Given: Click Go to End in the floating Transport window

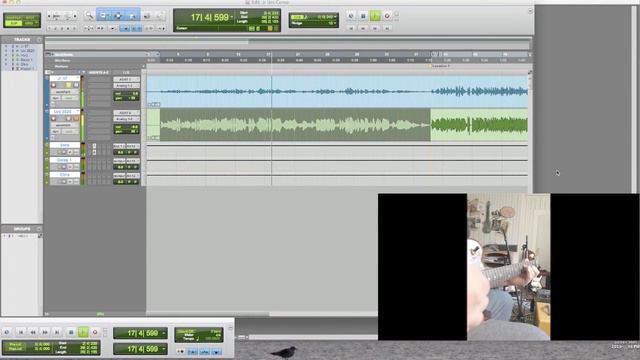Looking at the screenshot, I should [x=57, y=332].
